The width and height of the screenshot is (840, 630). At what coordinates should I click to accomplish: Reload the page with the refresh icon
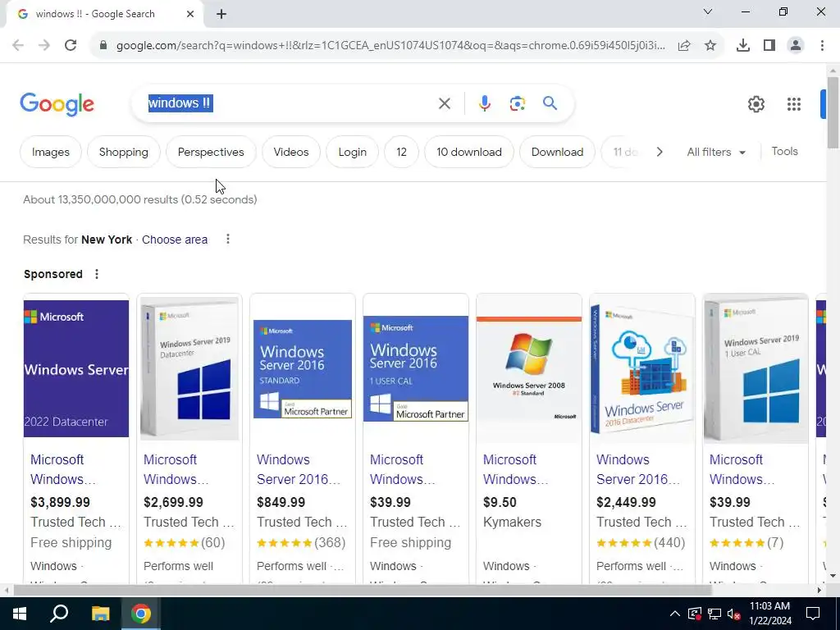pos(71,46)
